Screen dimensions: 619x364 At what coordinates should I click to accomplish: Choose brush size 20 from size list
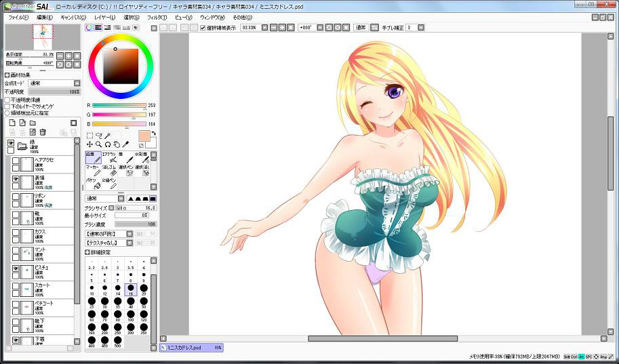(142, 290)
